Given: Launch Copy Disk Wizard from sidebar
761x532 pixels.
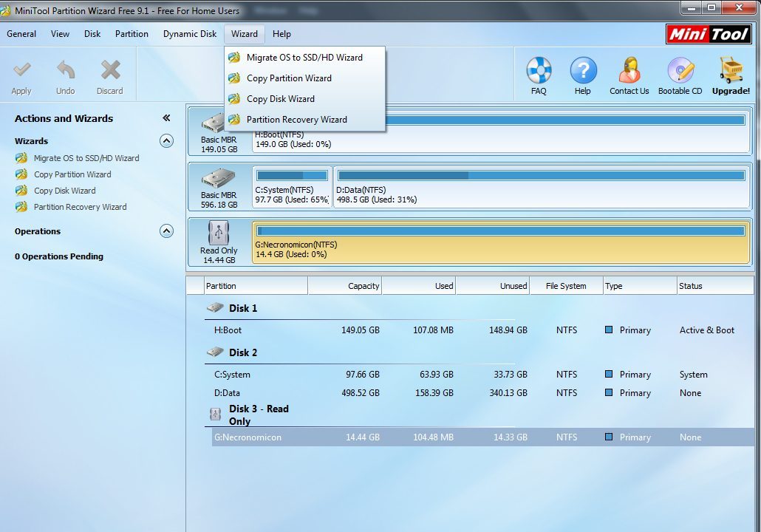Looking at the screenshot, I should click(x=64, y=191).
